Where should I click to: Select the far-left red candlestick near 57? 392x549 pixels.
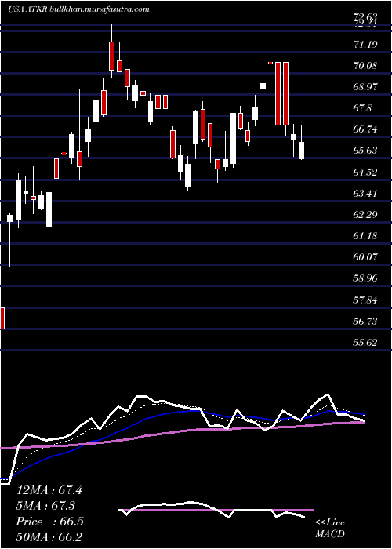[x=2, y=318]
